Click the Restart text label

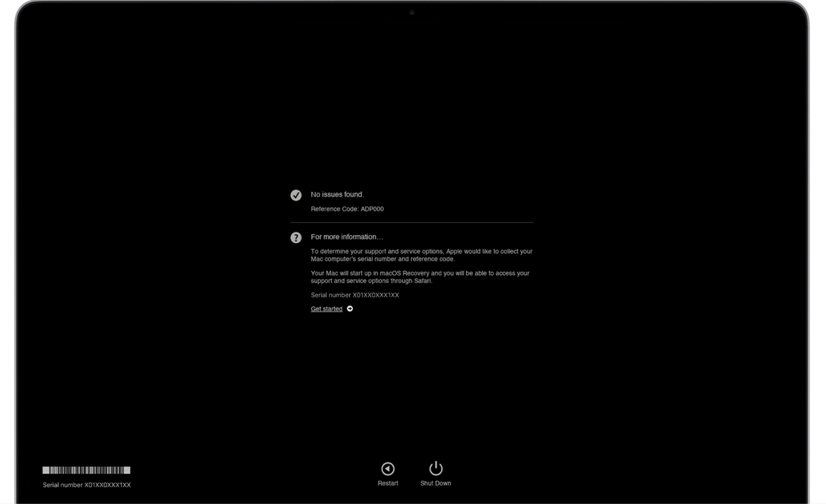[387, 483]
